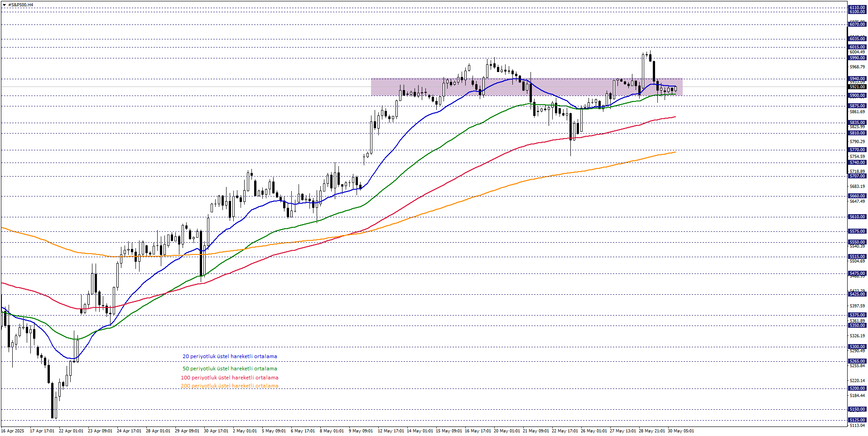Select the 6035.00 price level label

[857, 39]
